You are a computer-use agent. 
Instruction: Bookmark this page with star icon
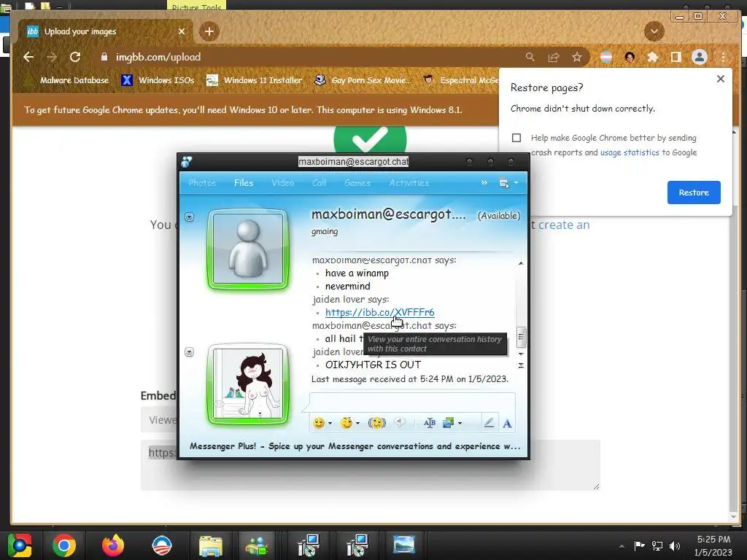(577, 57)
